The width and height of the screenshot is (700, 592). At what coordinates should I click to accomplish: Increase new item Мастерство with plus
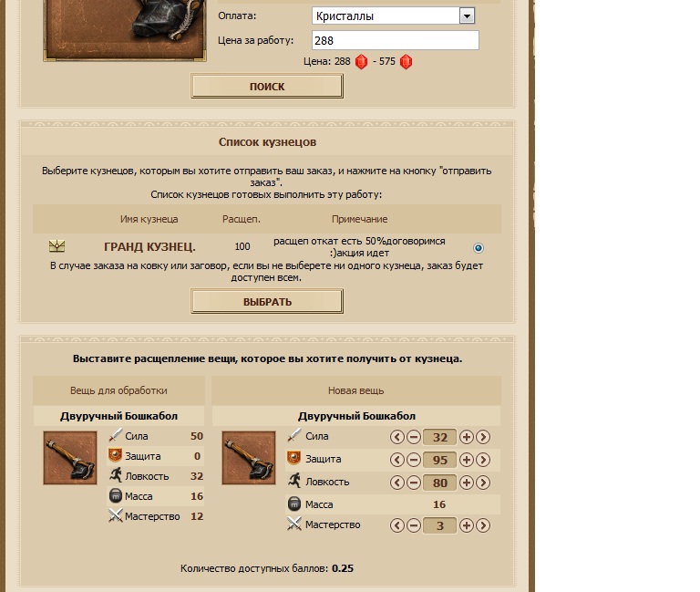pos(466,525)
